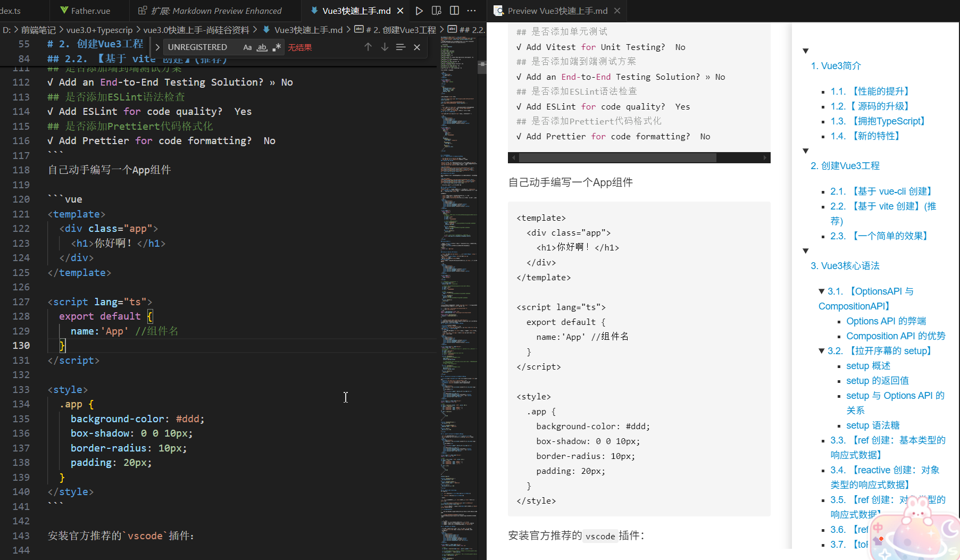Jump to previous match with the up arrow

(368, 47)
